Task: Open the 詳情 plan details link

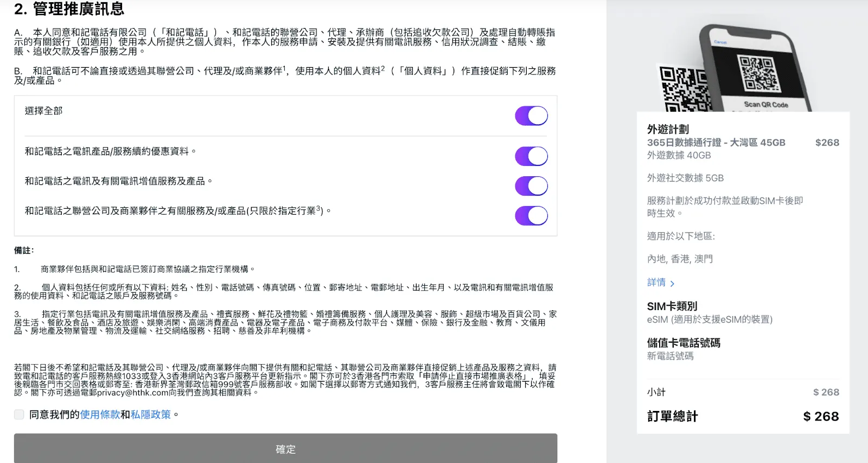Action: pyautogui.click(x=656, y=282)
